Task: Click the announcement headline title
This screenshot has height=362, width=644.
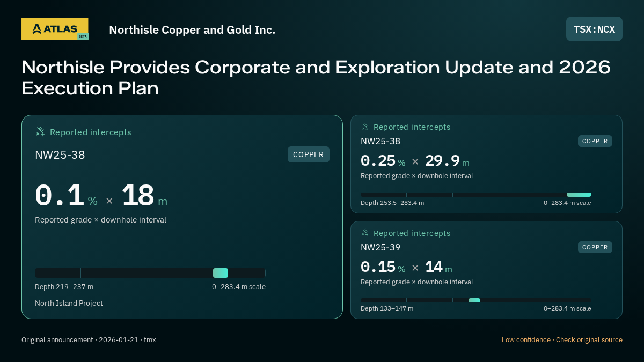Action: click(x=316, y=77)
